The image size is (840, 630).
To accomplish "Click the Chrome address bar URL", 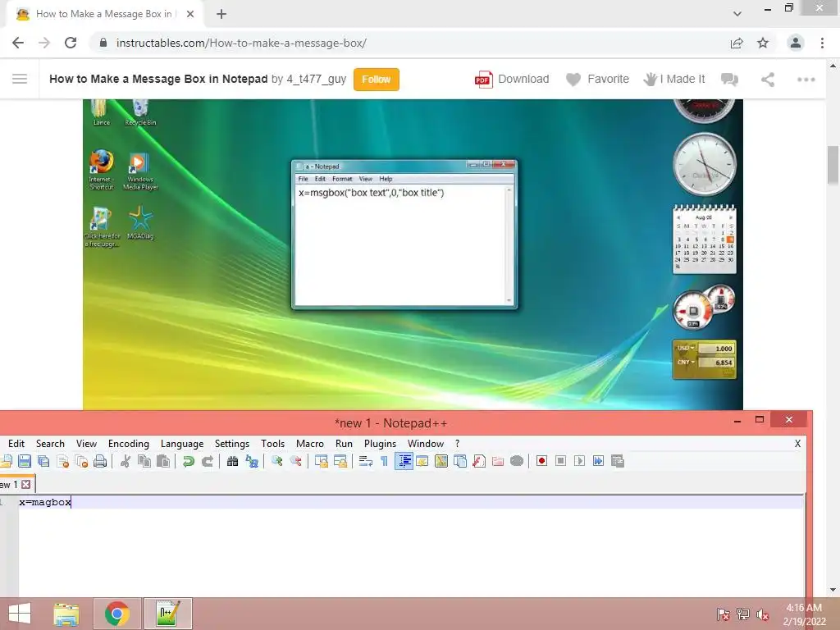I will pyautogui.click(x=241, y=43).
